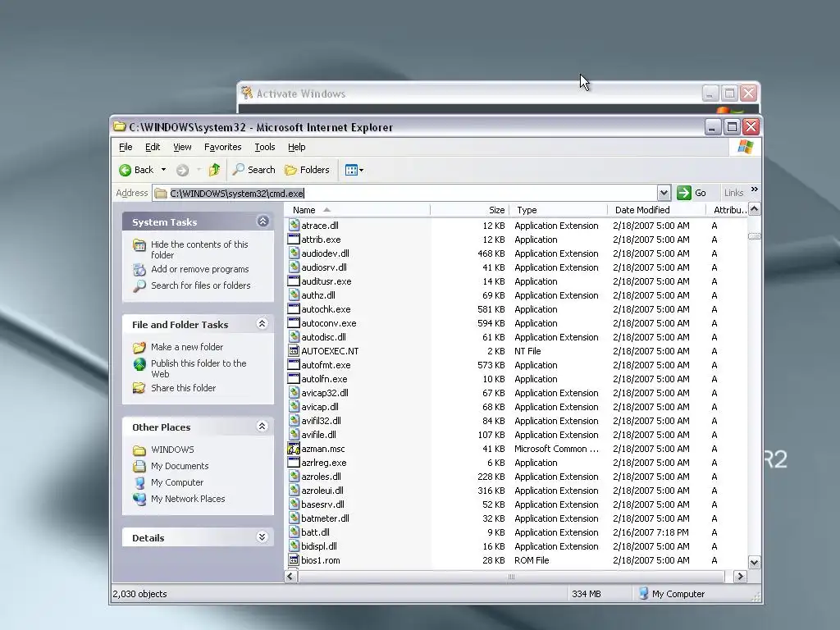Select the audiosrv.dll file icon
Screen dimensions: 840x630
294,267
